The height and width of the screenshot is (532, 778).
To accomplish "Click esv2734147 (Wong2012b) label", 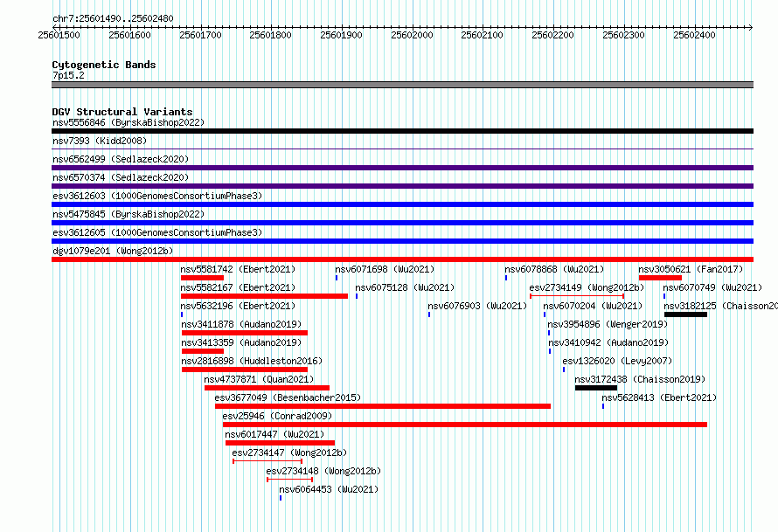I will click(289, 453).
